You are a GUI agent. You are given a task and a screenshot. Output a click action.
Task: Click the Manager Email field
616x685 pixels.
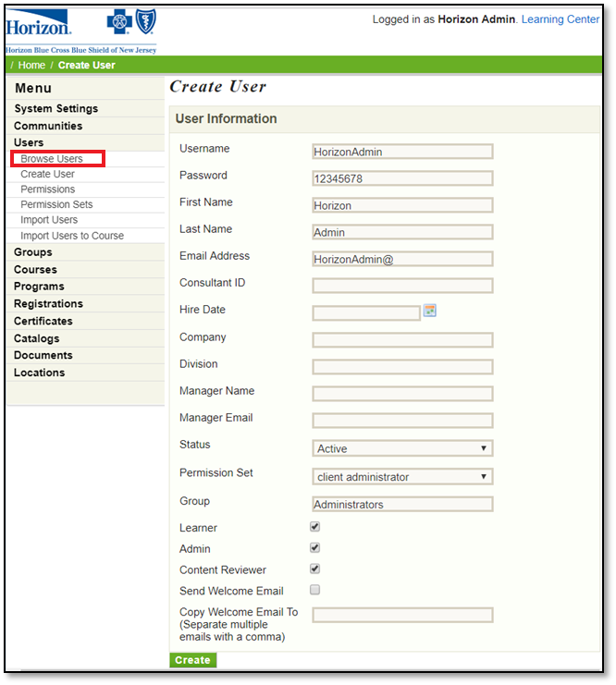[x=402, y=421]
